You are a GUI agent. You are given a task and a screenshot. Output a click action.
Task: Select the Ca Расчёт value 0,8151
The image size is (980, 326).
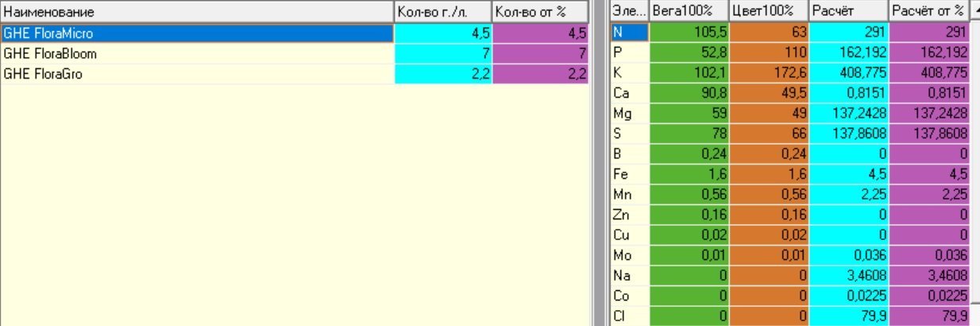point(850,93)
